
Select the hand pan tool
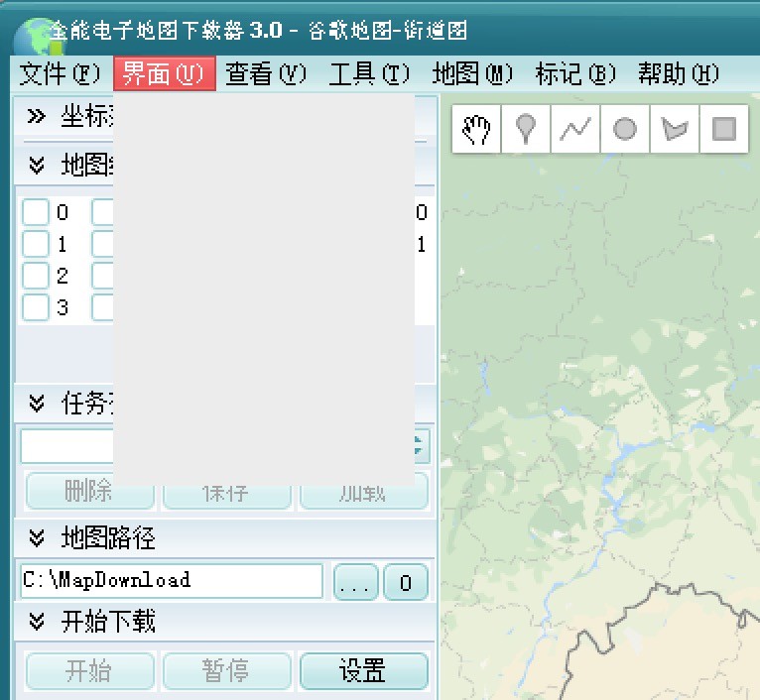coord(476,129)
